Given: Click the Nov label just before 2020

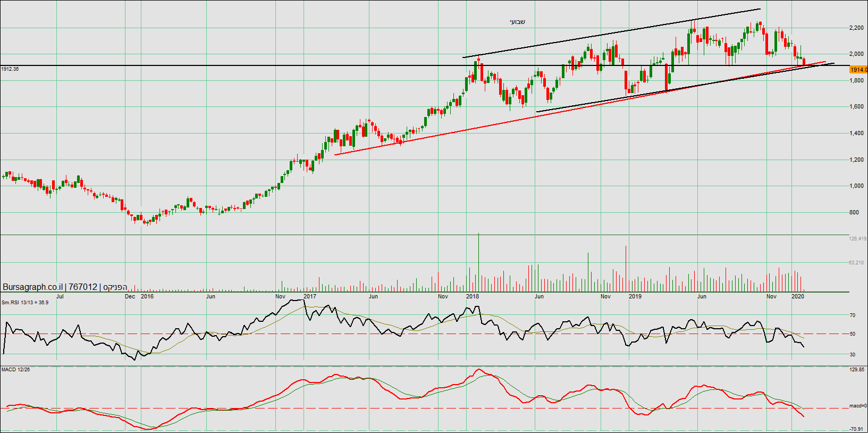Looking at the screenshot, I should (771, 296).
